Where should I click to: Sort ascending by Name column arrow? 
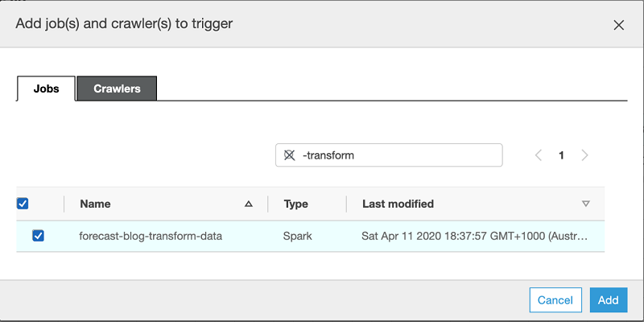coord(249,204)
